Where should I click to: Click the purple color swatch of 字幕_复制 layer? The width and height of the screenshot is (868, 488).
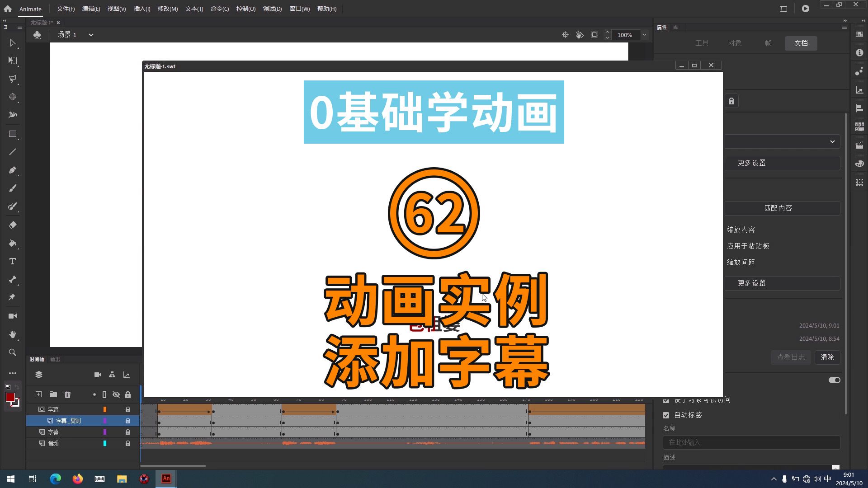[105, 420]
